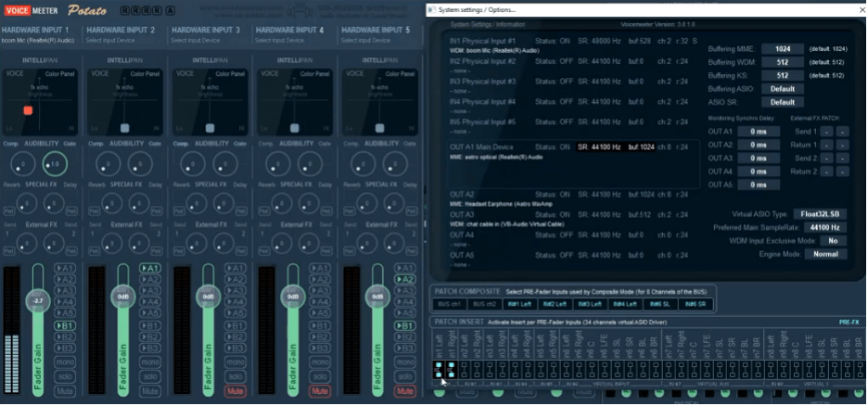This screenshot has height=406, width=868.
Task: Select BUS ch1 in Patch Composite
Action: [449, 304]
